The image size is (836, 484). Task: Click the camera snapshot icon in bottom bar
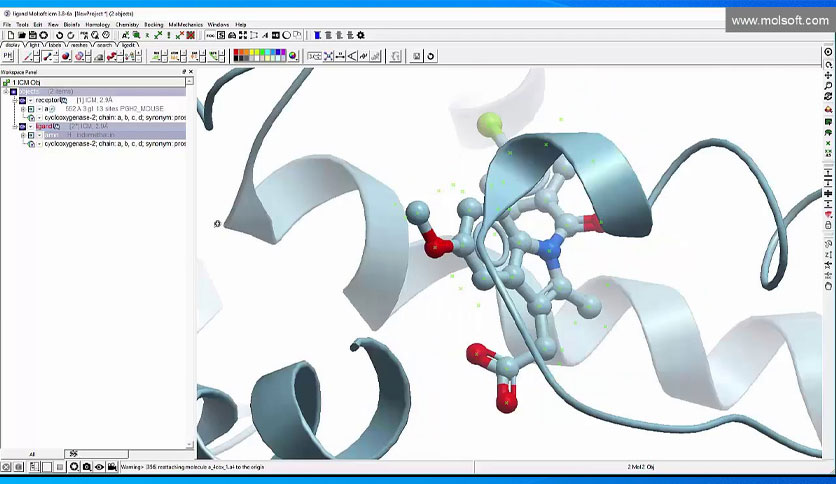click(x=86, y=467)
